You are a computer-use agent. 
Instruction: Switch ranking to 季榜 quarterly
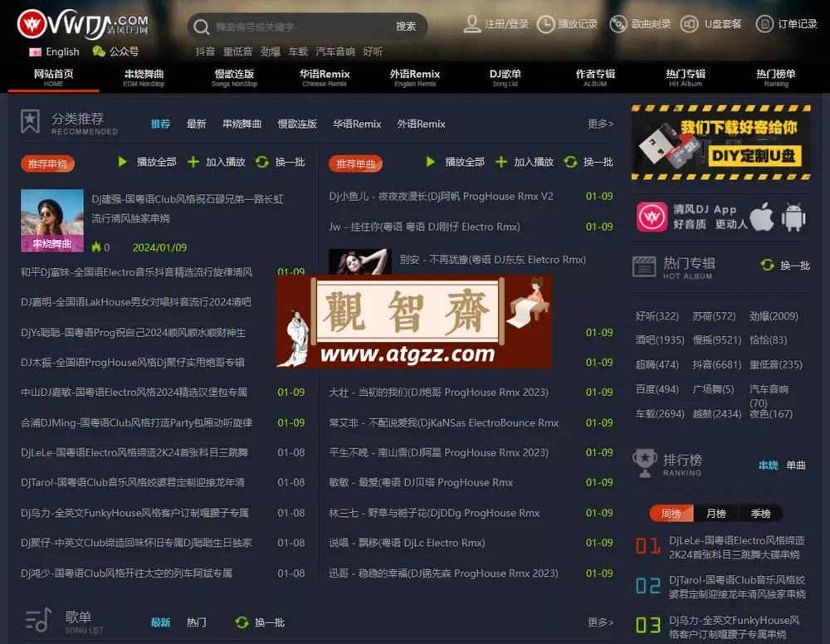tap(760, 514)
